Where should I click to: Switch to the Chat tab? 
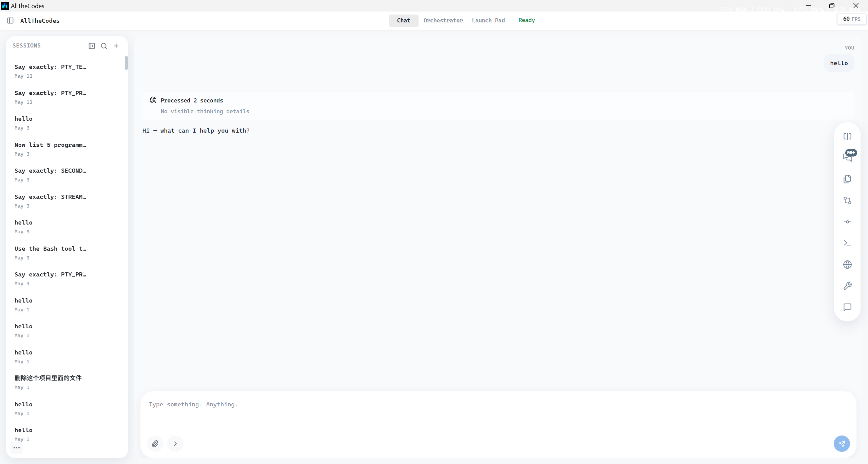pyautogui.click(x=403, y=20)
